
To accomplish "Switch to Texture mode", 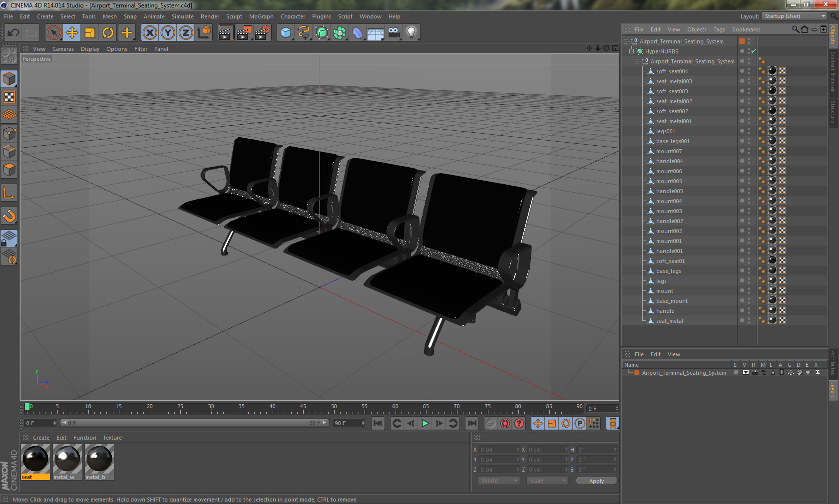I will (9, 97).
